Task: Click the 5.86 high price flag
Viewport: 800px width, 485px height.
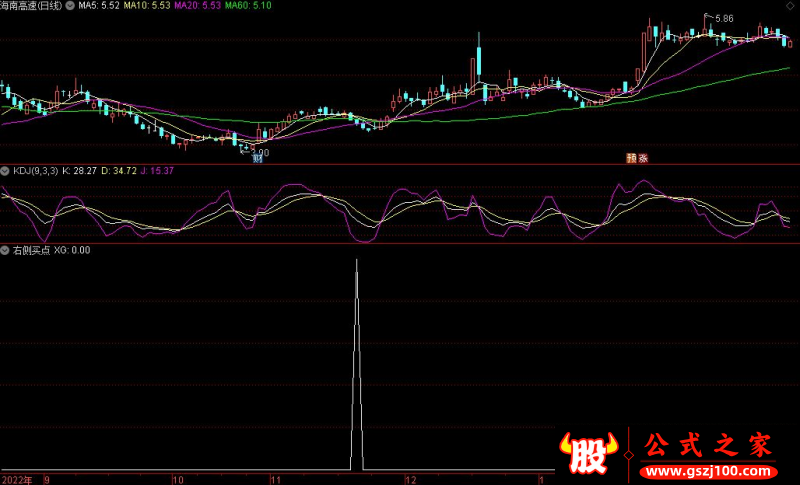Action: [x=724, y=18]
